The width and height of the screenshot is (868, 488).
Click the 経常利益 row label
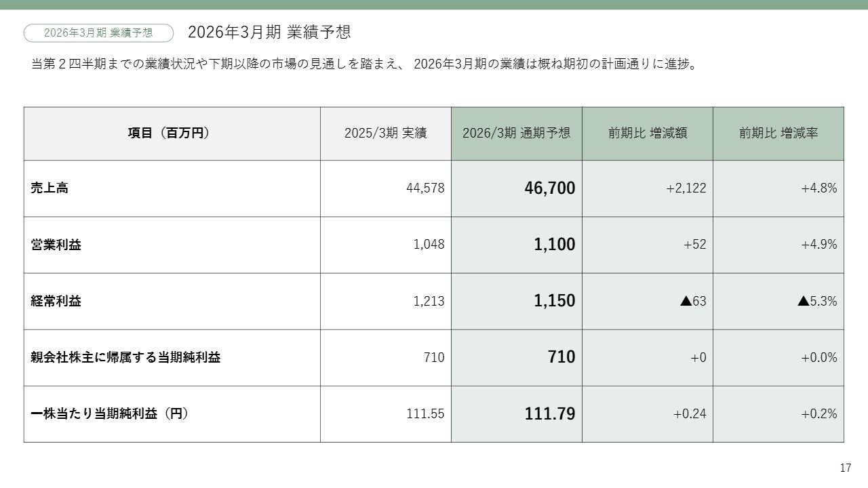point(56,301)
